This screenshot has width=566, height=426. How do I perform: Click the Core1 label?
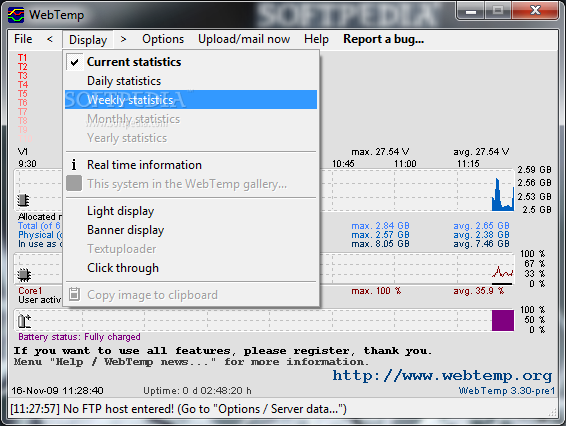click(30, 291)
